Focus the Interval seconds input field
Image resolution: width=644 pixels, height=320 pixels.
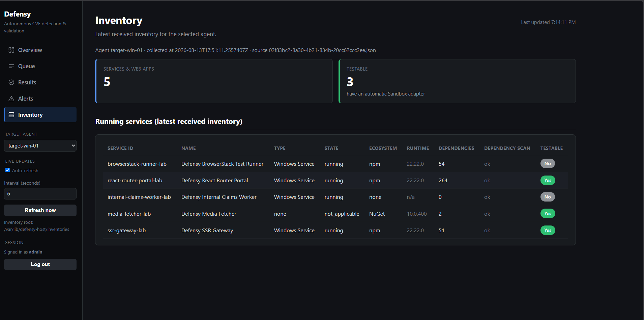tap(40, 194)
